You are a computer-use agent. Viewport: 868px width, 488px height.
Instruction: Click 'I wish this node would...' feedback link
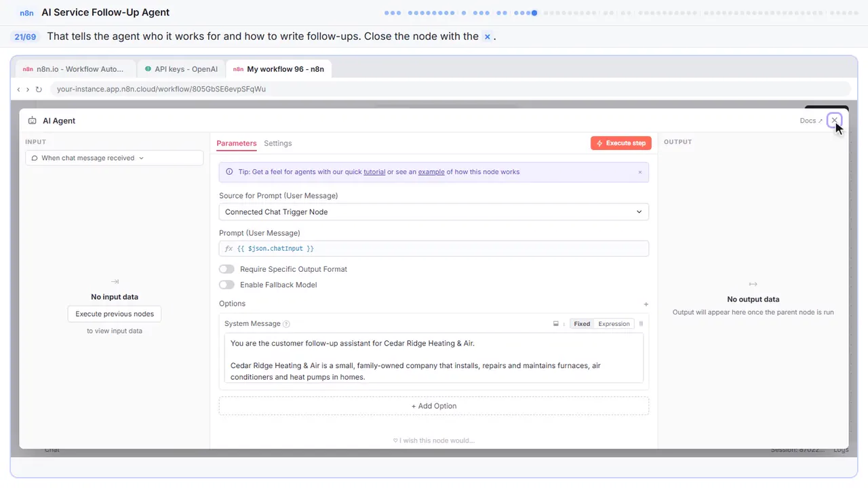(434, 441)
